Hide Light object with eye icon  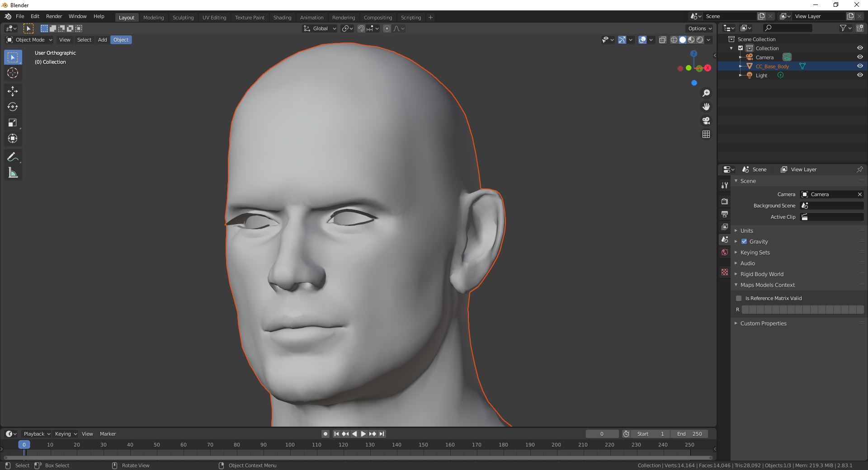pos(860,75)
